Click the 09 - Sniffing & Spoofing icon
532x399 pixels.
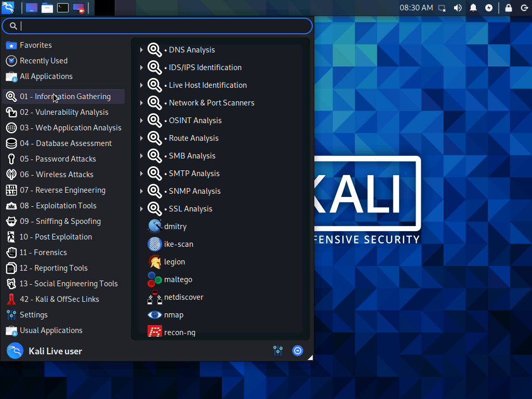tap(11, 221)
